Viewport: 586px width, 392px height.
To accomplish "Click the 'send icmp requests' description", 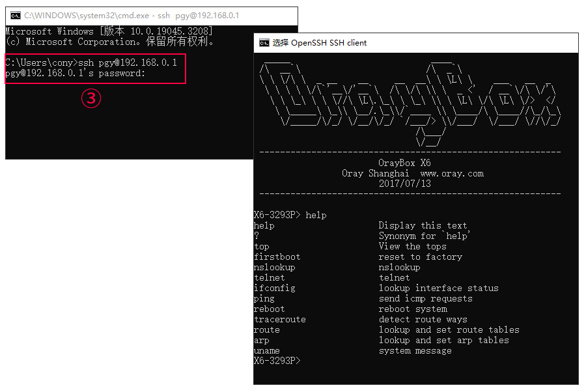I will point(426,299).
